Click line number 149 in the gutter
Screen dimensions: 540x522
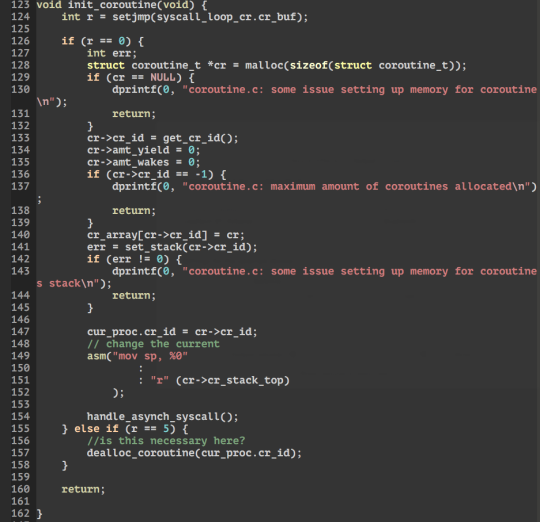click(x=20, y=356)
